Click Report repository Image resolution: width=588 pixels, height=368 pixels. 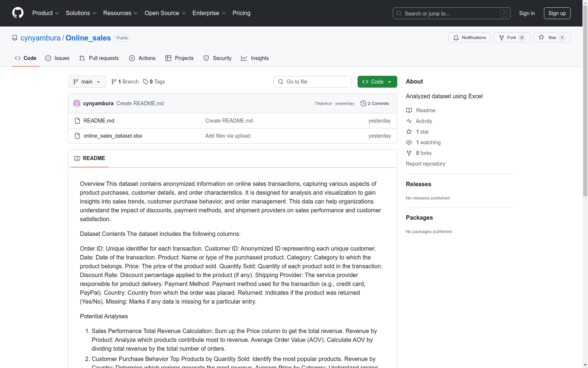426,164
